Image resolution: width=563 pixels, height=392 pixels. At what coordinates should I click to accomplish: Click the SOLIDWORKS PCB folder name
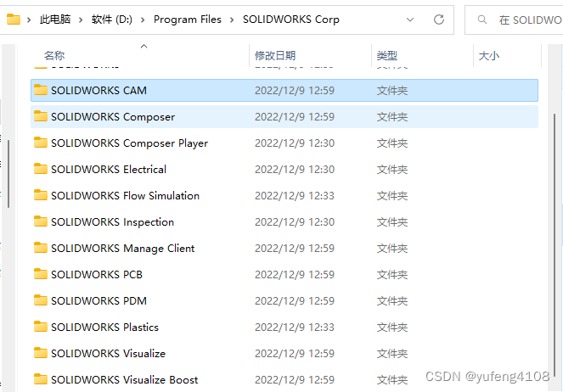point(97,274)
